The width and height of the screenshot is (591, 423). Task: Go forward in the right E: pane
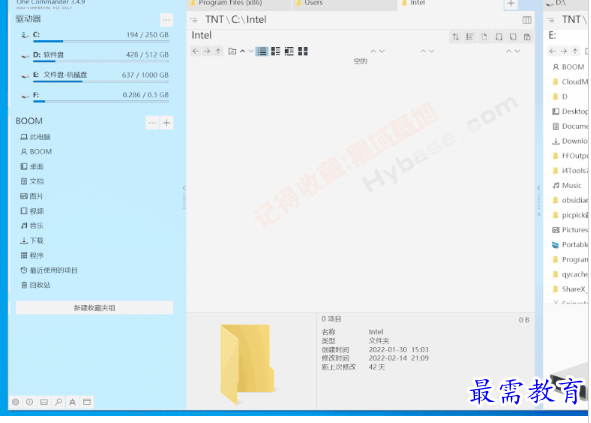coord(564,51)
